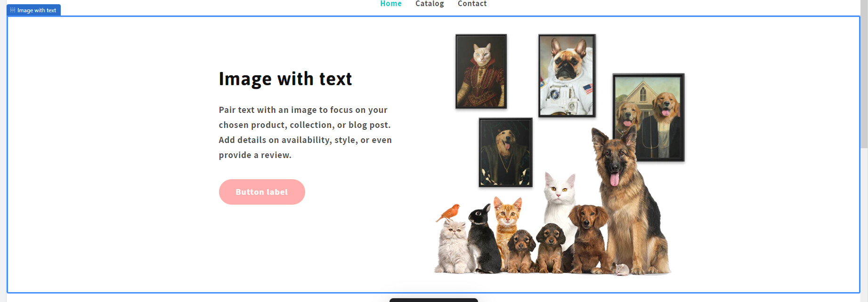Click the vertical scrollbar on the right

point(864,75)
